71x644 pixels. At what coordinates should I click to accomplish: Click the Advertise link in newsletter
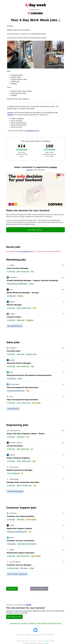[29, 170]
